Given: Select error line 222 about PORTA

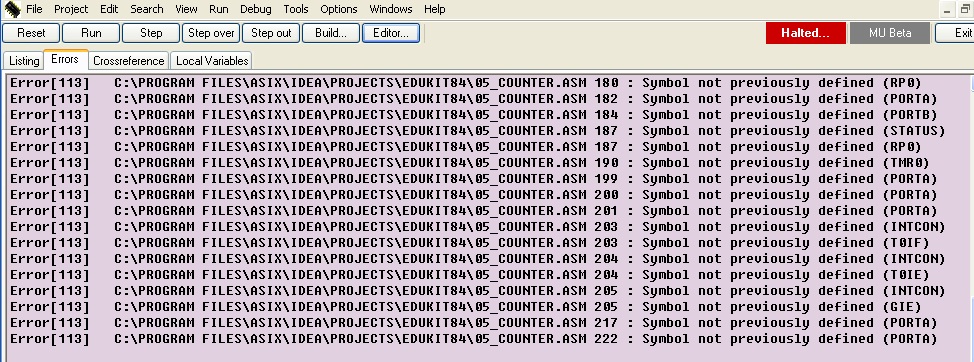Looking at the screenshot, I should click(x=473, y=339).
